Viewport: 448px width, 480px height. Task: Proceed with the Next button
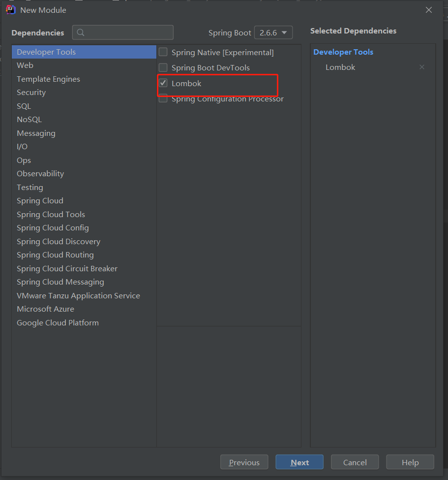tap(299, 462)
